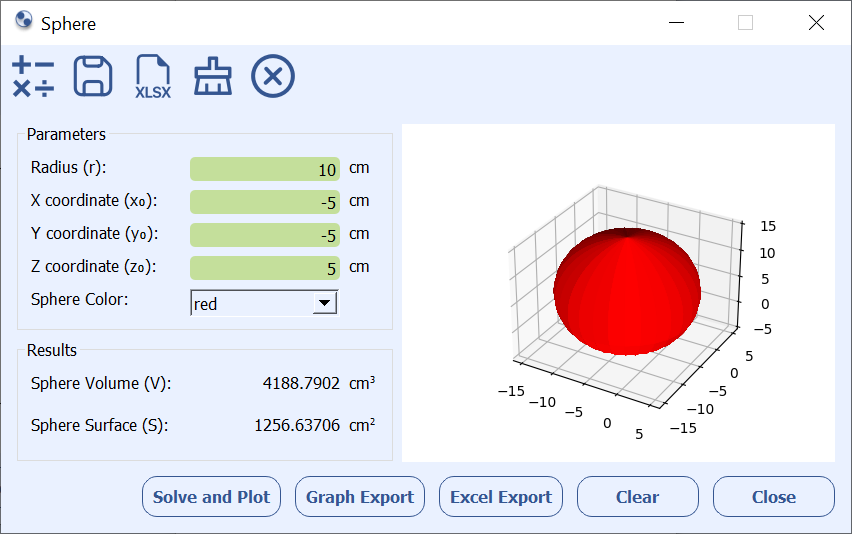Click the Radius (r) input field

click(265, 169)
